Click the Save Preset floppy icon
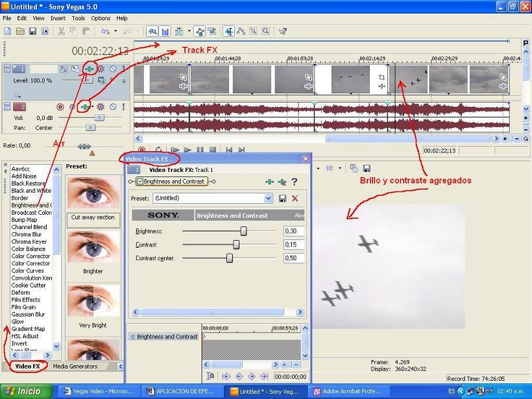Image resolution: width=532 pixels, height=399 pixels. click(282, 199)
